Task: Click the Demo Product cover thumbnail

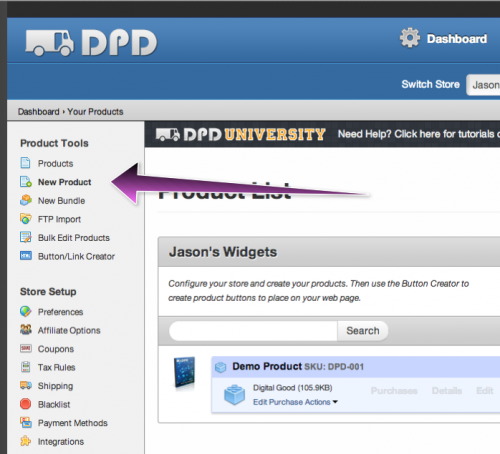Action: pyautogui.click(x=184, y=372)
